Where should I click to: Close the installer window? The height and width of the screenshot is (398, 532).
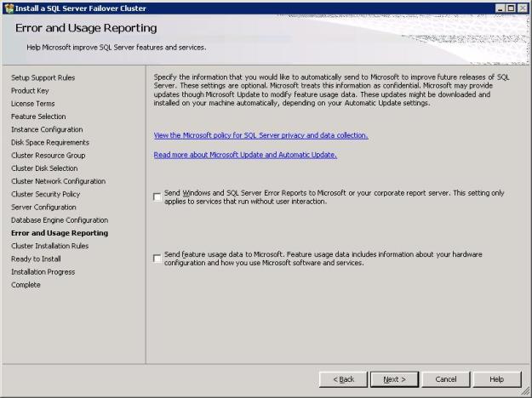click(x=523, y=8)
